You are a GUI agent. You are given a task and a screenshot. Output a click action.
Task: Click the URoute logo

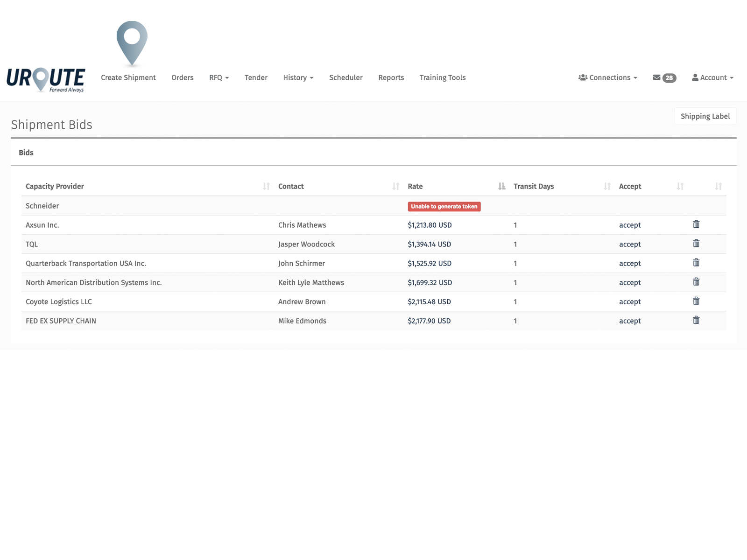[46, 80]
